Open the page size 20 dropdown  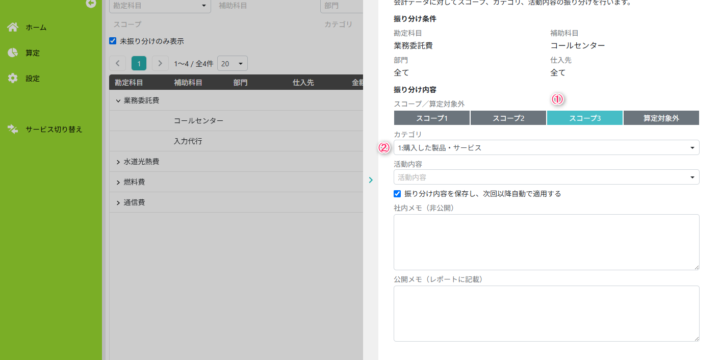click(232, 63)
